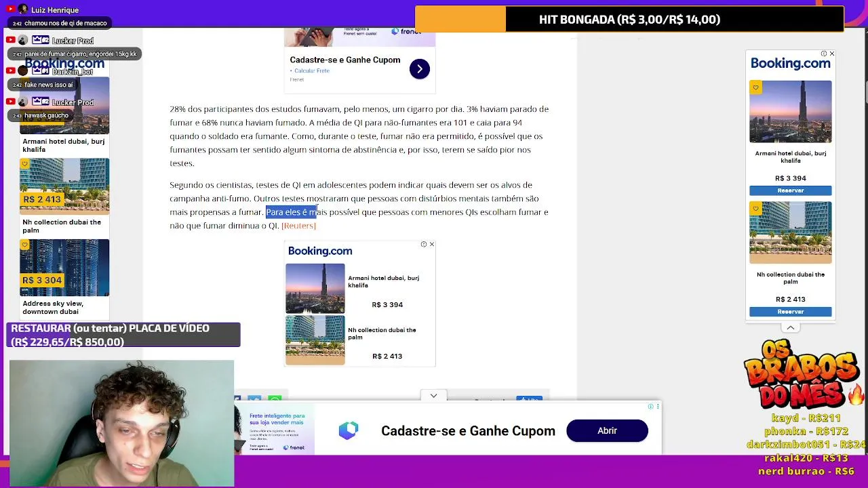Click 'nerd burrao - R$6' in donors list

coord(806,471)
